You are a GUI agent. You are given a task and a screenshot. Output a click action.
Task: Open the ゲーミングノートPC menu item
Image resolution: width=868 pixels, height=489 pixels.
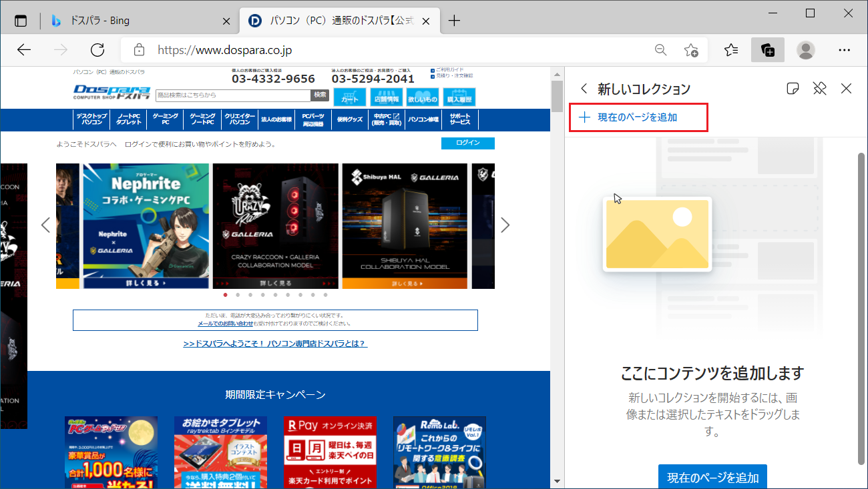[x=202, y=119]
